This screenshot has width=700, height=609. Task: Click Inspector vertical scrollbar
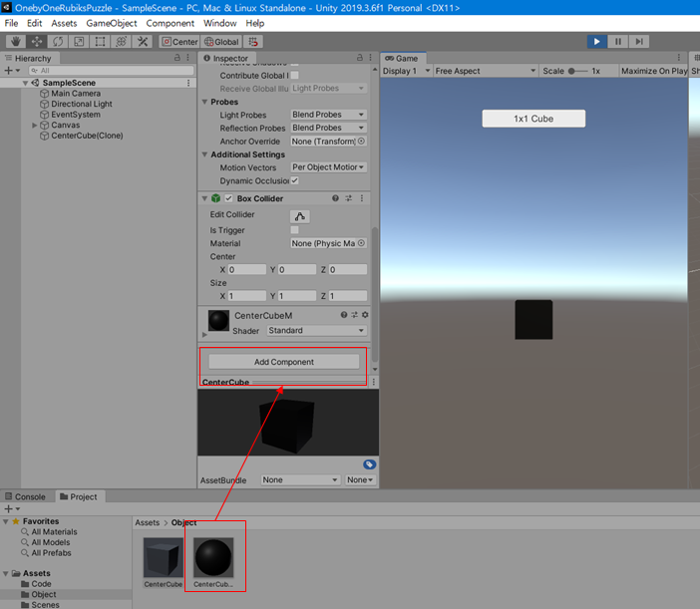(x=375, y=294)
